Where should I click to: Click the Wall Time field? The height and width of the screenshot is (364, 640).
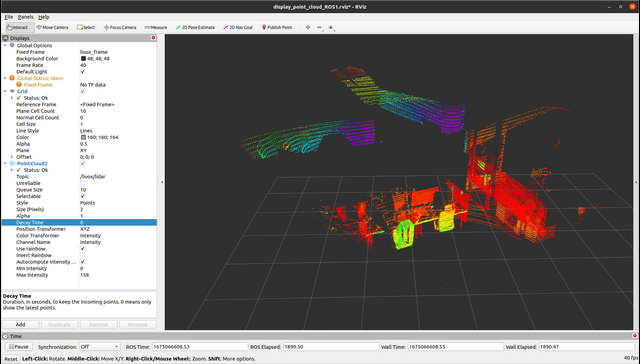coord(455,346)
